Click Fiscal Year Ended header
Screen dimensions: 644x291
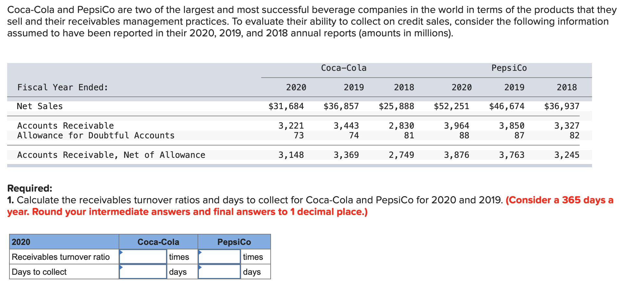click(x=63, y=87)
